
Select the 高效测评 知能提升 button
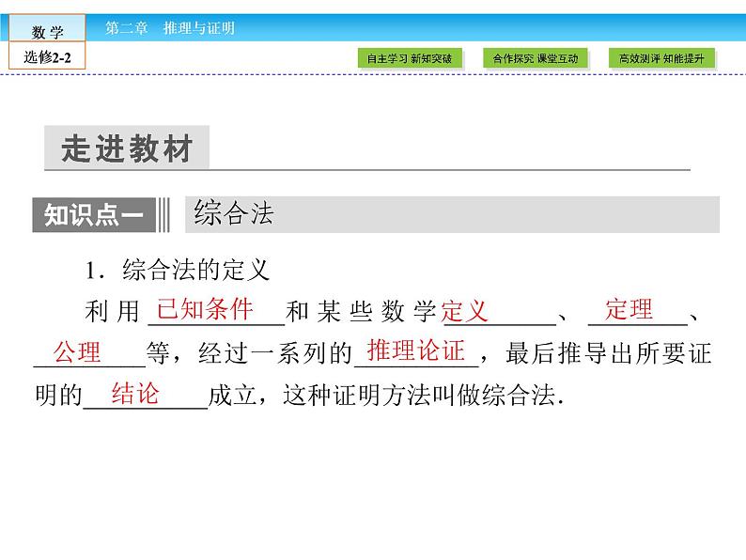[661, 59]
